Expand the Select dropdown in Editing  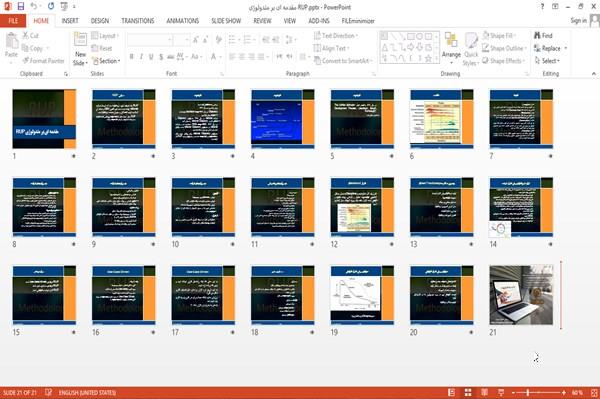[x=547, y=61]
